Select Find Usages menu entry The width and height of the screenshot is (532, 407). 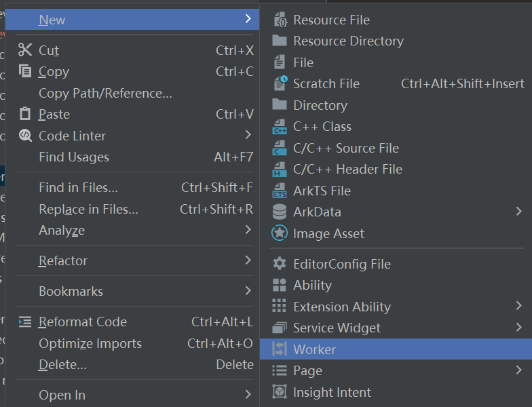coord(74,157)
